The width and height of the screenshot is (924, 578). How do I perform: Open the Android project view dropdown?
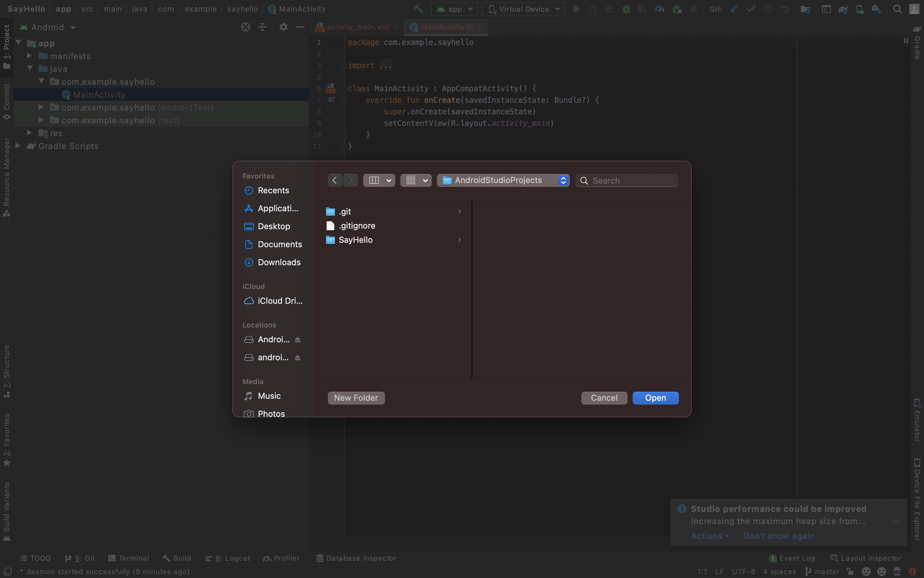tap(48, 27)
